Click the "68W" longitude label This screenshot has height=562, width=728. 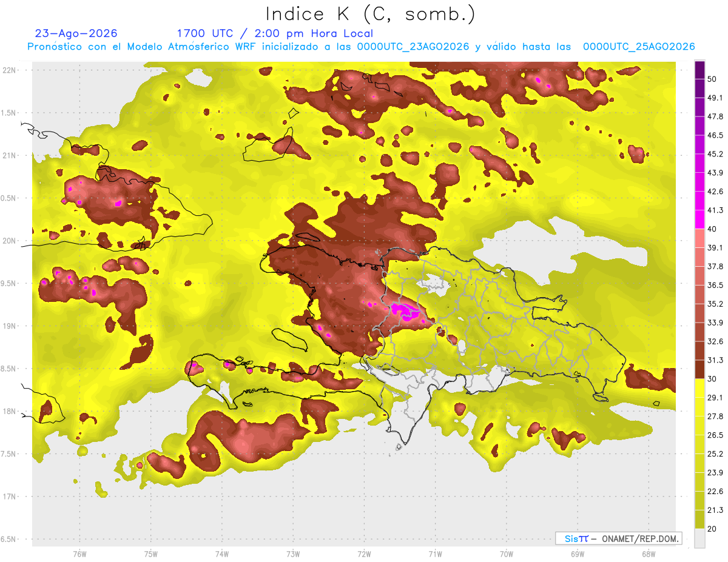[x=649, y=554]
